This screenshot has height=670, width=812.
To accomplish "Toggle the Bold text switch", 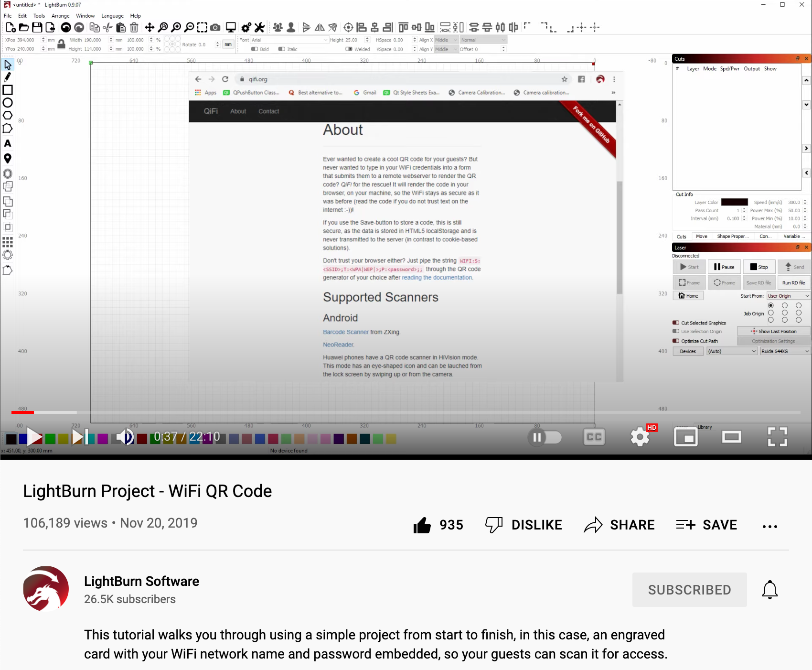I will 255,49.
